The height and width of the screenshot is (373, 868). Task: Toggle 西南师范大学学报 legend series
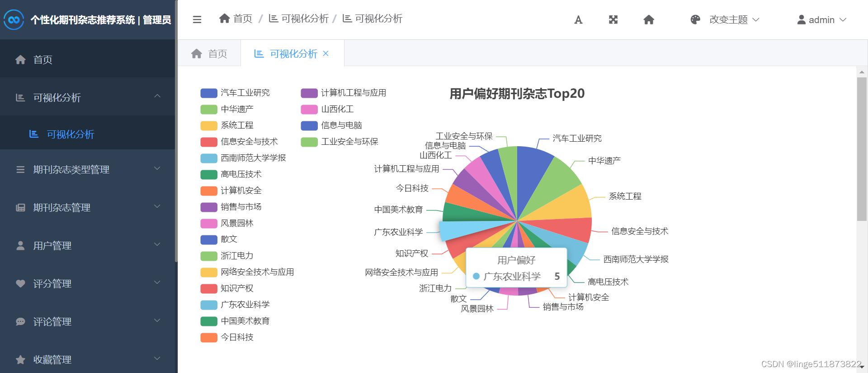243,158
